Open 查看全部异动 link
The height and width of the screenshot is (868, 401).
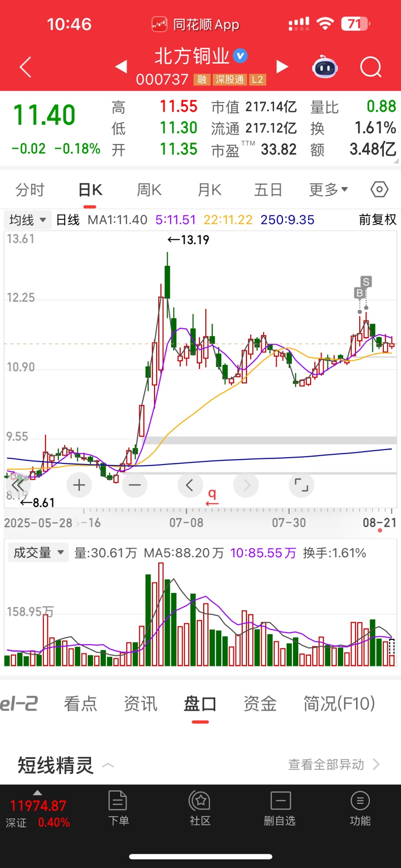tap(334, 765)
